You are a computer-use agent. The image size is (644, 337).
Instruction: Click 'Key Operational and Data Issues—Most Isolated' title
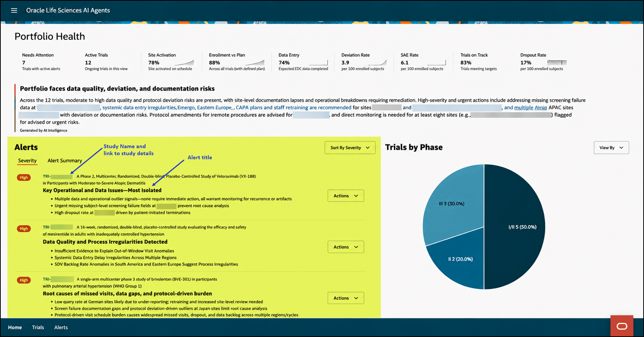pyautogui.click(x=102, y=190)
